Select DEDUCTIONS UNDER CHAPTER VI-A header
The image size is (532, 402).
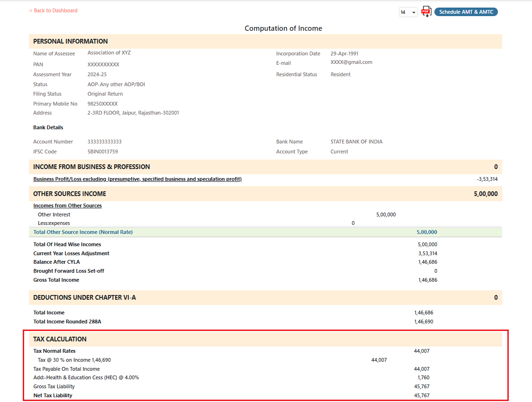[265, 297]
